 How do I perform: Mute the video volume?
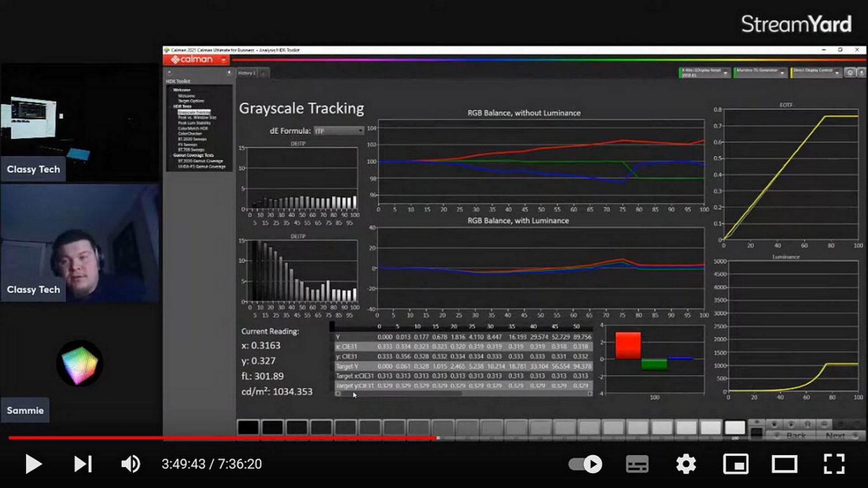131,464
